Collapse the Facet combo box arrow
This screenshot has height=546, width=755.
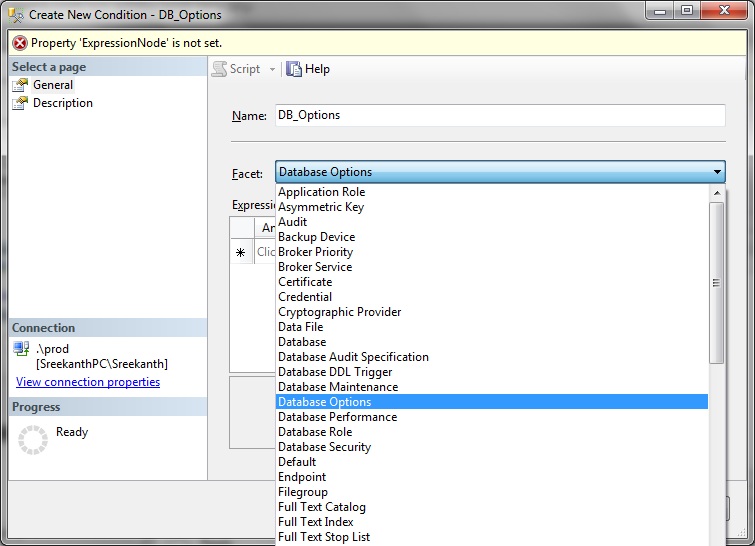click(716, 172)
